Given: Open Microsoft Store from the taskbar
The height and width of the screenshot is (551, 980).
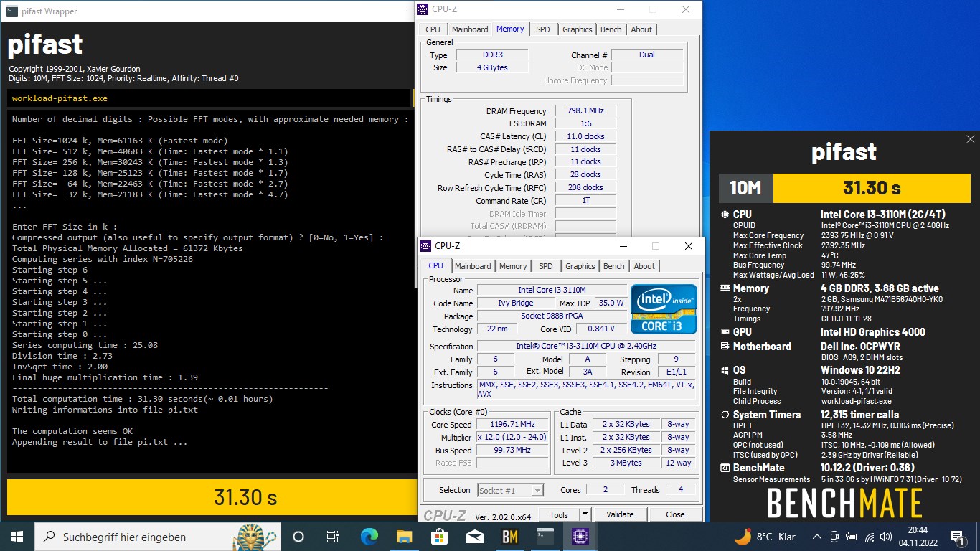Looking at the screenshot, I should tap(439, 537).
